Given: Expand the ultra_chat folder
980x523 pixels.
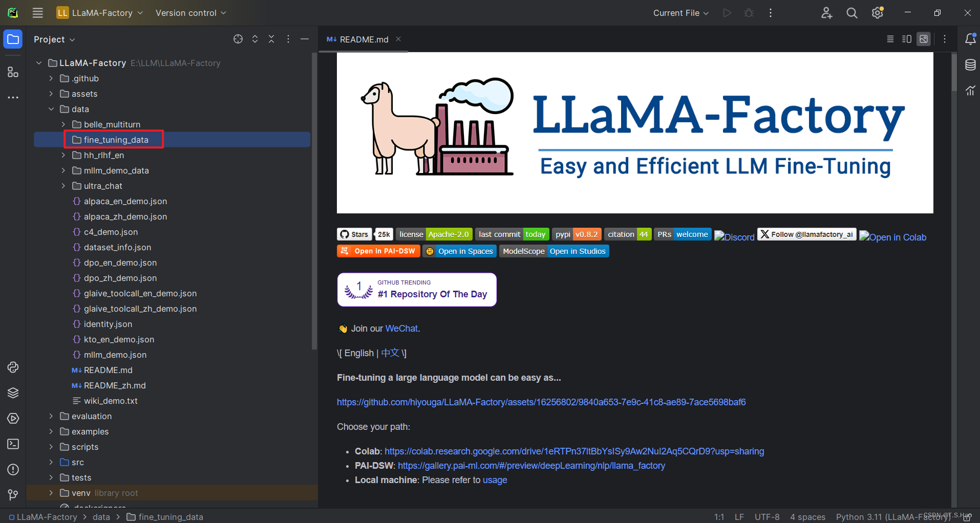Looking at the screenshot, I should [x=63, y=186].
